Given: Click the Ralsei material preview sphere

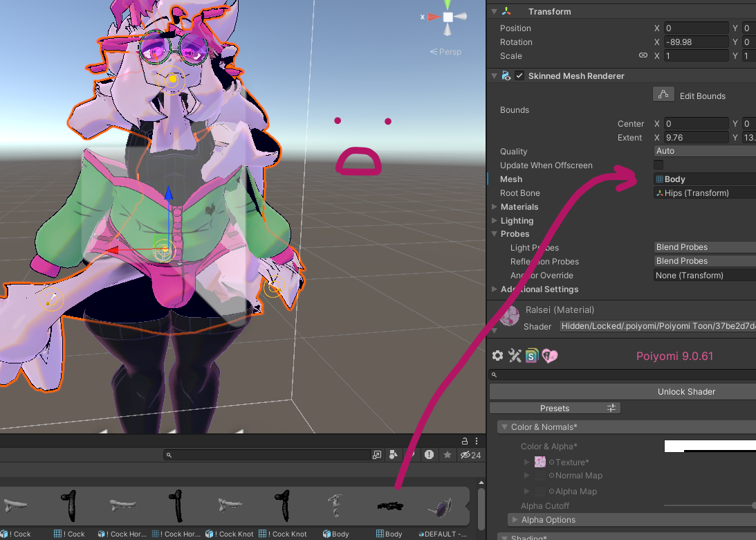Looking at the screenshot, I should [509, 316].
